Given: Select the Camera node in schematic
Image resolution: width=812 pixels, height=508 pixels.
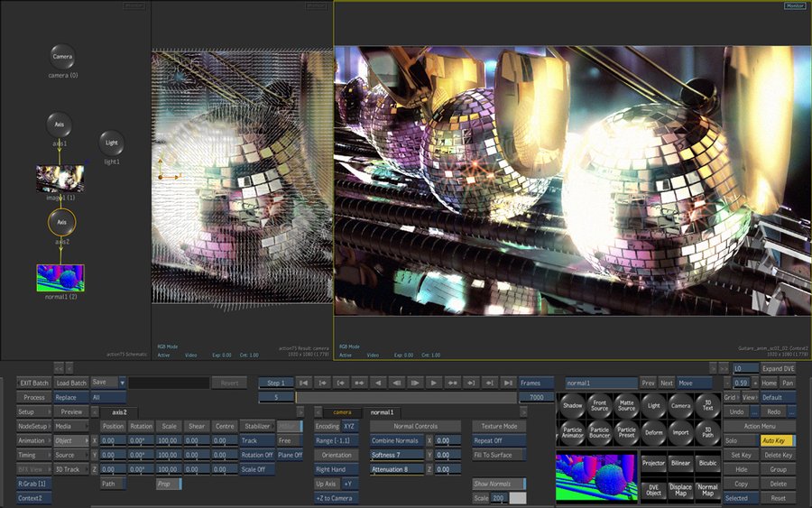Looking at the screenshot, I should [62, 57].
